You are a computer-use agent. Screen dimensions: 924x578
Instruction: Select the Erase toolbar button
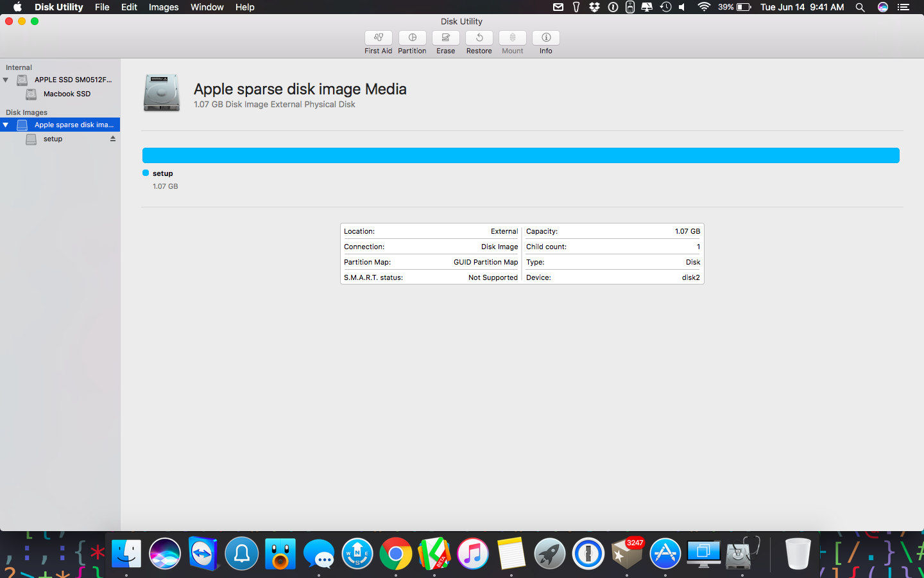pyautogui.click(x=445, y=38)
